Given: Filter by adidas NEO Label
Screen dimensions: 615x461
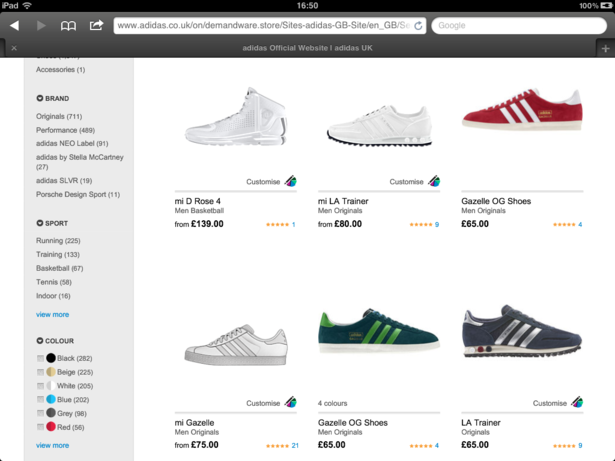Looking at the screenshot, I should click(72, 144).
